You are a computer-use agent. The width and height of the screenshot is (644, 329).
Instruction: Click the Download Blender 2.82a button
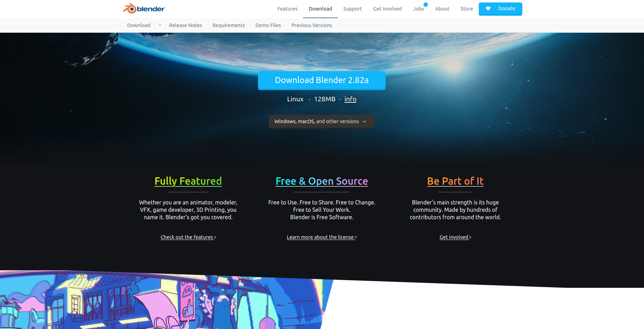pos(322,80)
